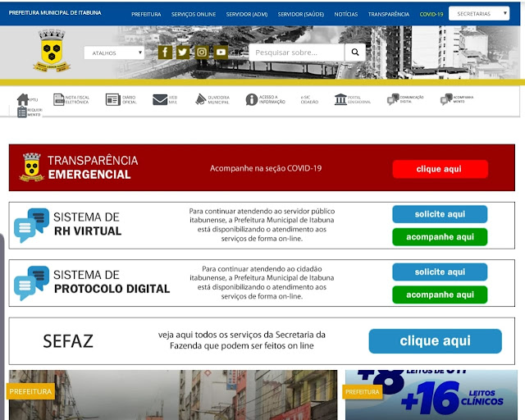Viewport: 525px width, 420px height.
Task: Click the SEFAZ 'clique aqui' button
Action: pyautogui.click(x=436, y=341)
